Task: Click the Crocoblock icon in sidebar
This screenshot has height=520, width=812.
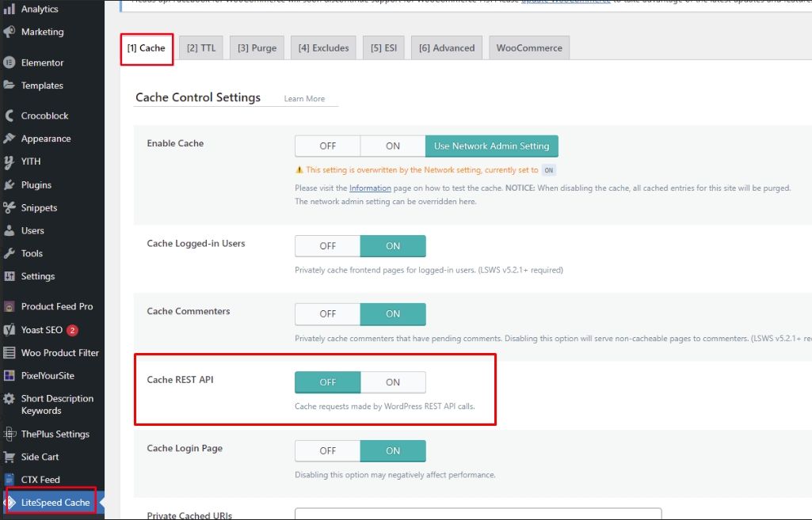Action: tap(9, 116)
